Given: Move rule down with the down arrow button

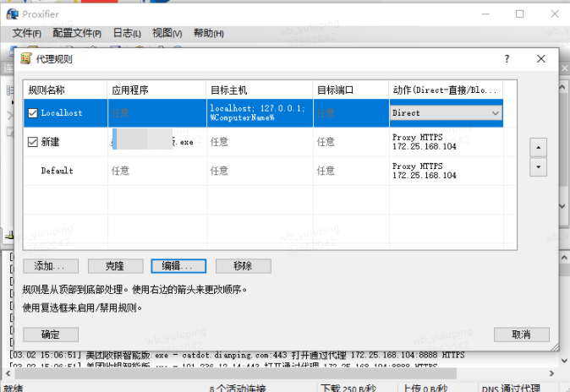Looking at the screenshot, I should coord(538,166).
